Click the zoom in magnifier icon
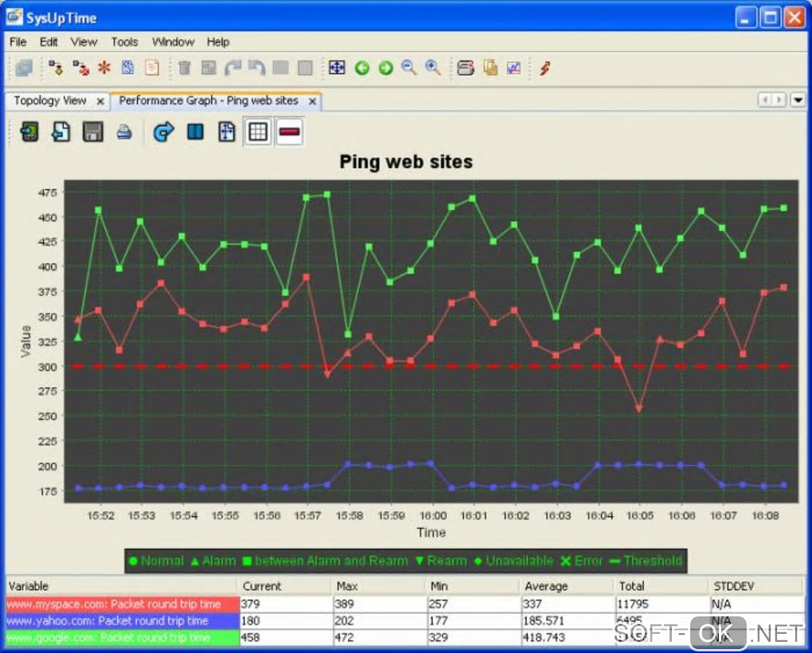The height and width of the screenshot is (653, 812). pos(433,68)
